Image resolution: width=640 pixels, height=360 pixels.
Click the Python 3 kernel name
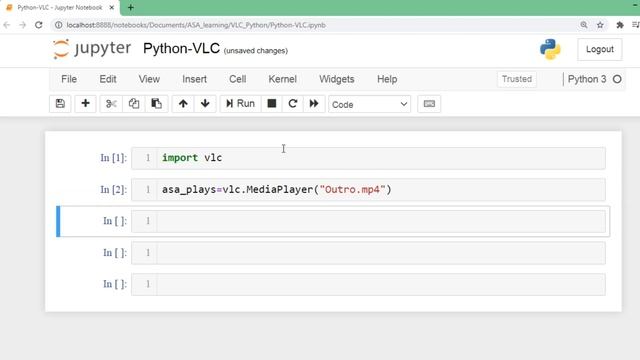587,79
